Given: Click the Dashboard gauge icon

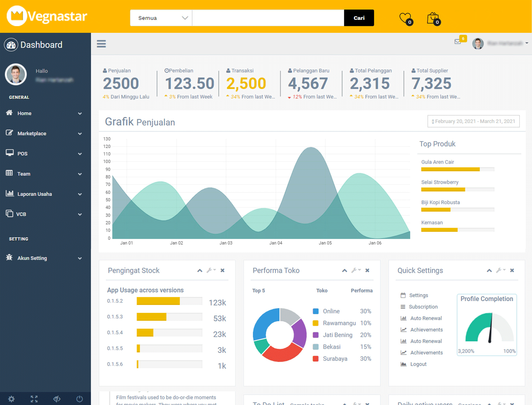Looking at the screenshot, I should click(x=11, y=45).
